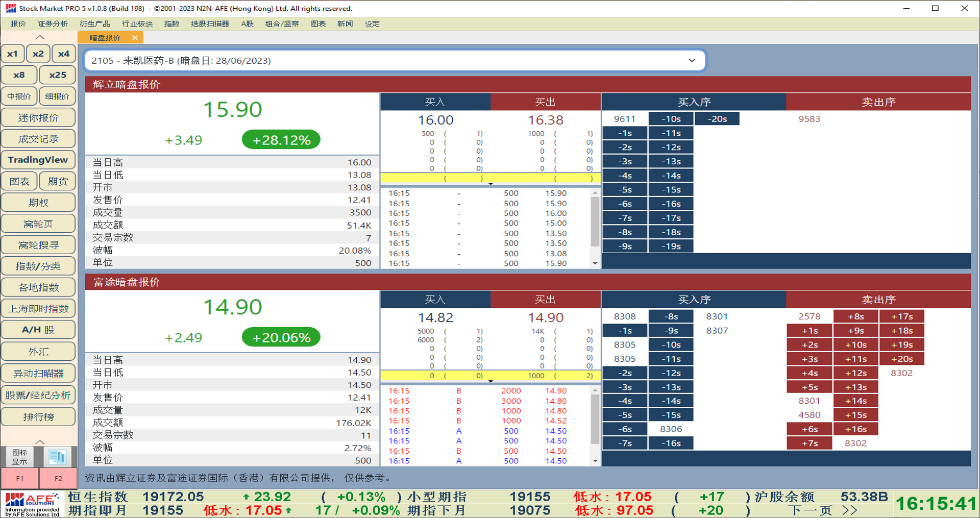Click the 辉立 买入 price 16.00
Image resolution: width=980 pixels, height=518 pixels.
[x=435, y=120]
